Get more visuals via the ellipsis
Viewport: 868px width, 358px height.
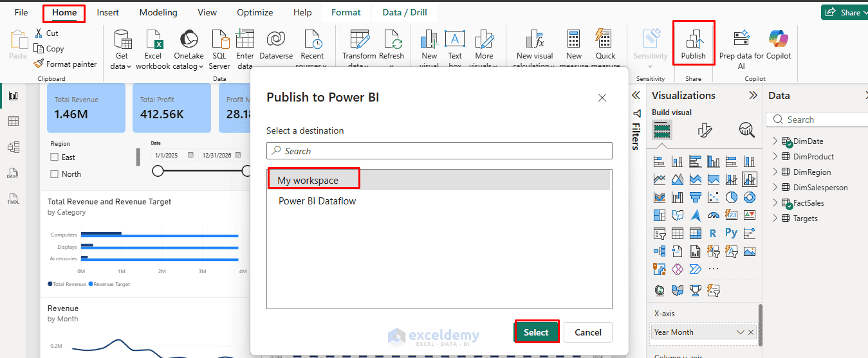[x=713, y=269]
